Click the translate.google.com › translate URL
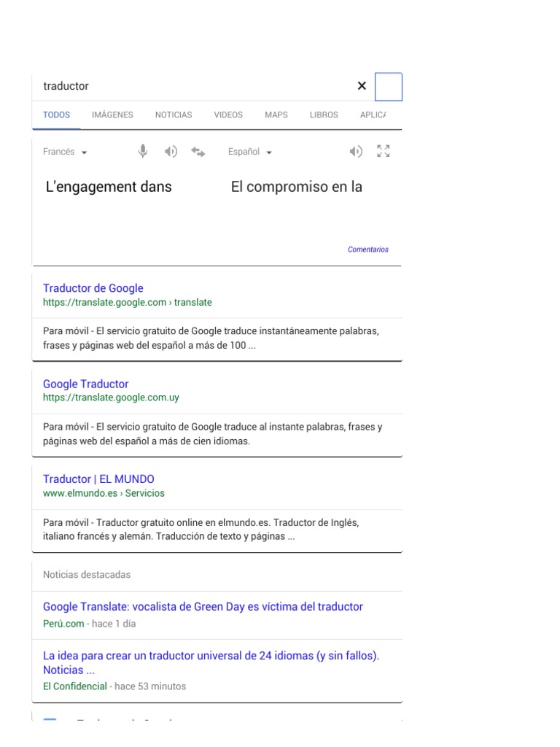Screen dimensions: 560x747 click(127, 303)
